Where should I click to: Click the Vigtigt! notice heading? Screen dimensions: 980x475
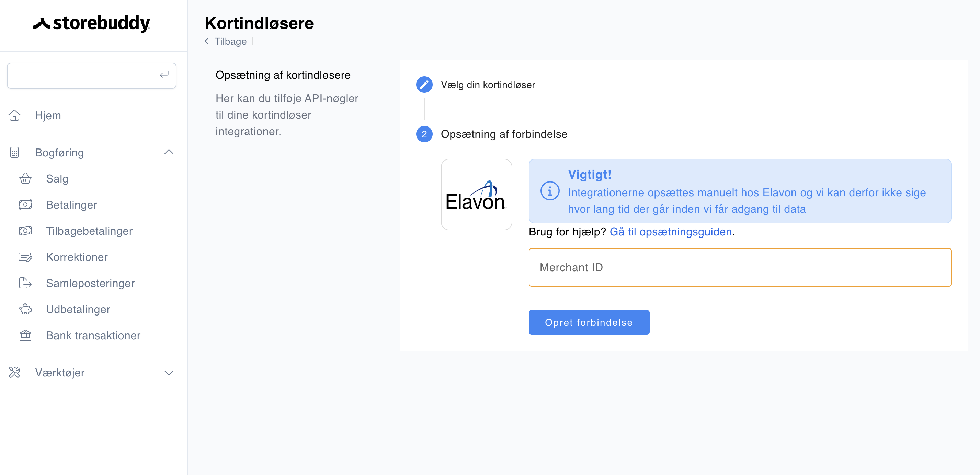tap(590, 175)
